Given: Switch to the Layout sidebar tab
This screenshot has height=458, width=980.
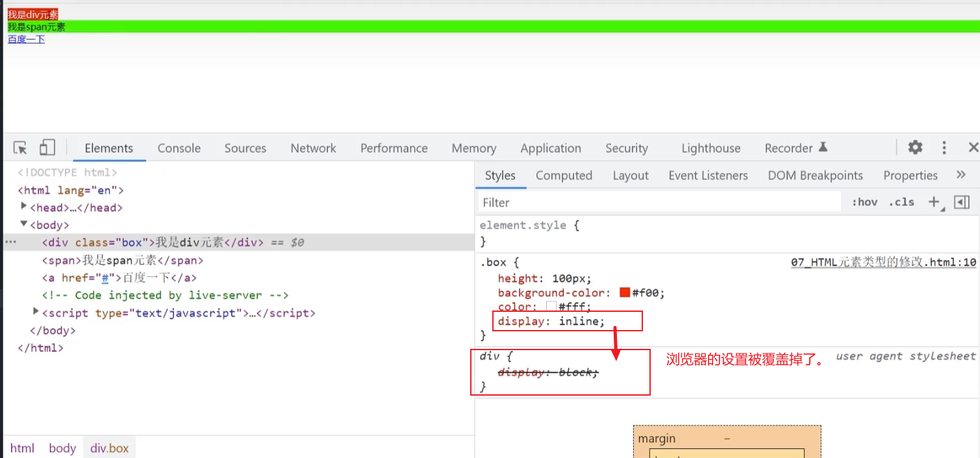Looking at the screenshot, I should tap(631, 175).
